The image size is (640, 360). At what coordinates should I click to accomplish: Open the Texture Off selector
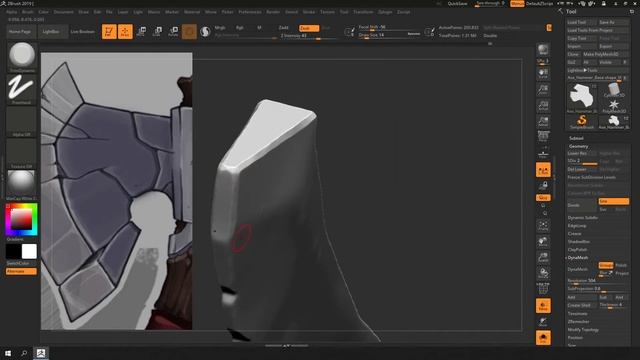(x=22, y=153)
